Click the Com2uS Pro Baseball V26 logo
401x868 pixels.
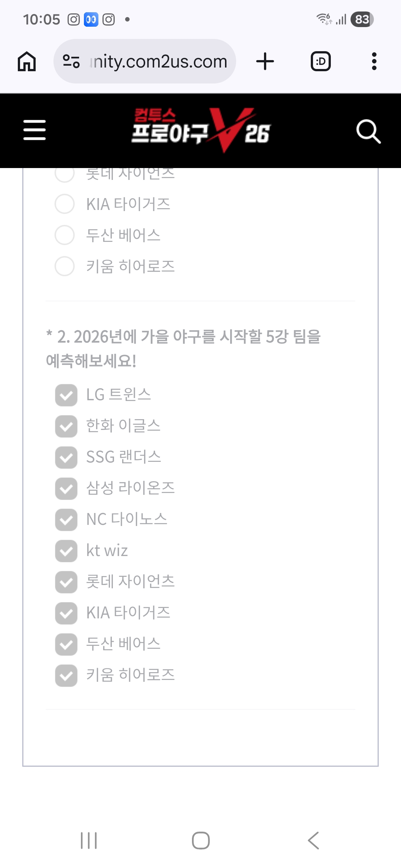[201, 130]
